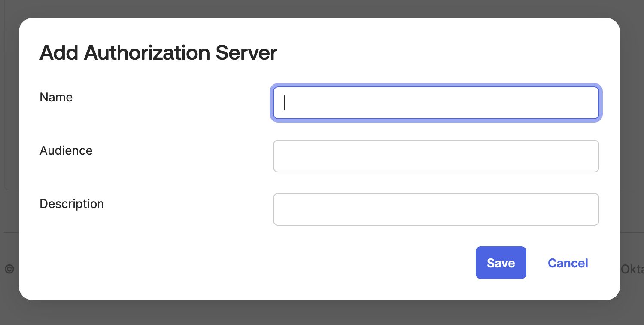Place the cursor in the Audience text box
This screenshot has height=325, width=644.
[436, 156]
